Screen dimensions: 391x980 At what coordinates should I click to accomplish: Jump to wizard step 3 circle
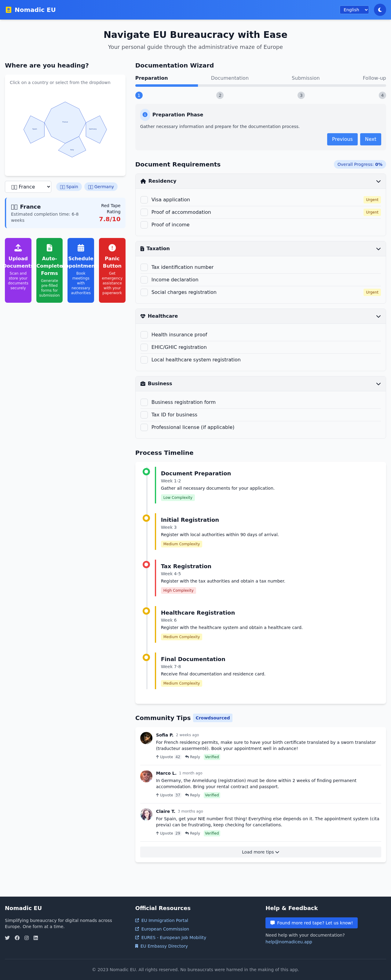tap(301, 96)
